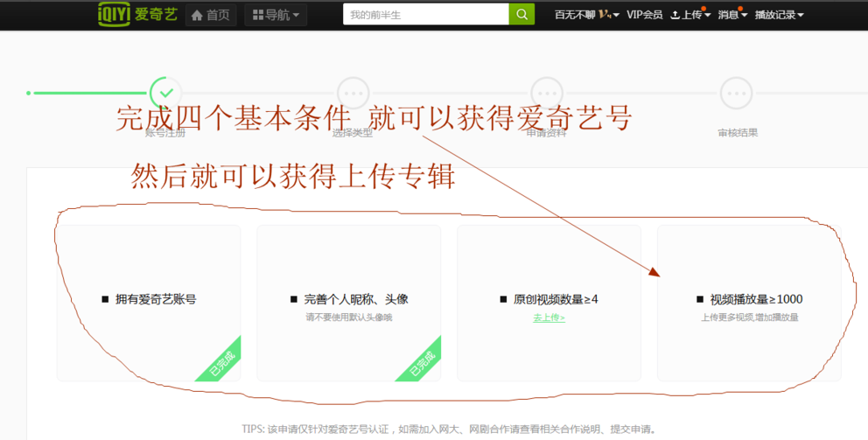Click the 选择类型 step circle
The height and width of the screenshot is (440, 868).
point(353,93)
